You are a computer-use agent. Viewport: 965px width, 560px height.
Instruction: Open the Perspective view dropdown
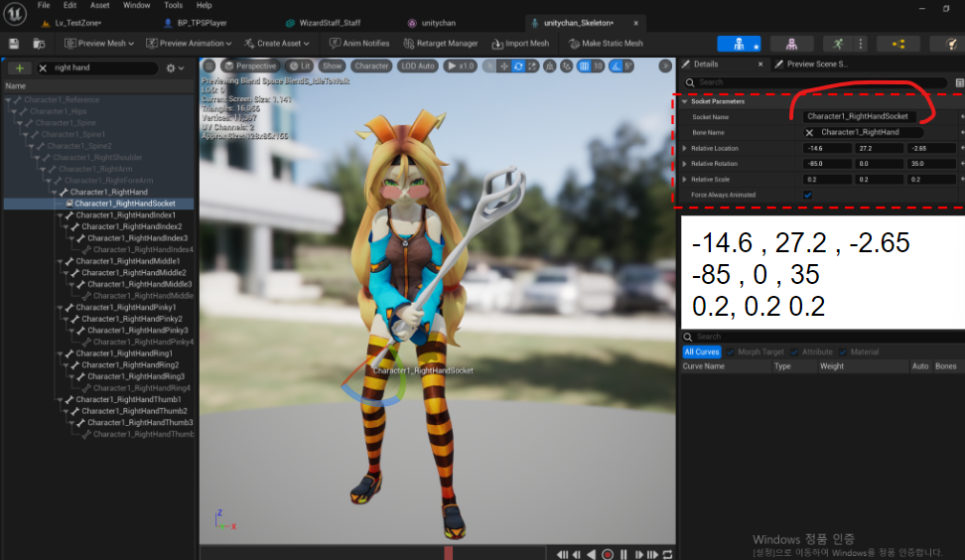(249, 66)
